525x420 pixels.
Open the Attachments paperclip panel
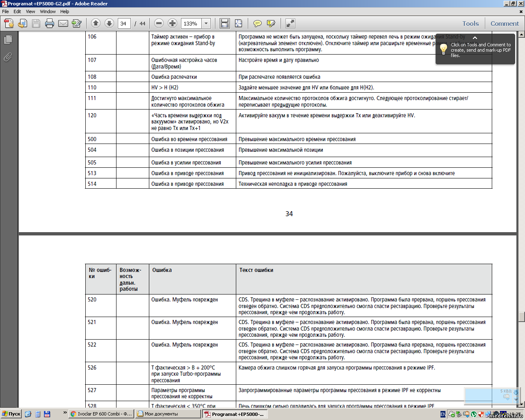click(8, 57)
